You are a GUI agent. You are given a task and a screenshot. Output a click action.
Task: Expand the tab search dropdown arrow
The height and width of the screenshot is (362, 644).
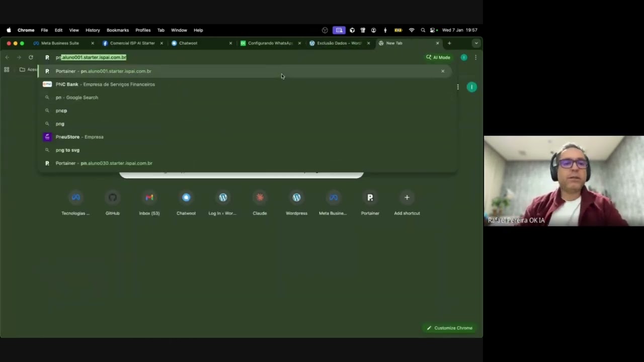pyautogui.click(x=476, y=43)
